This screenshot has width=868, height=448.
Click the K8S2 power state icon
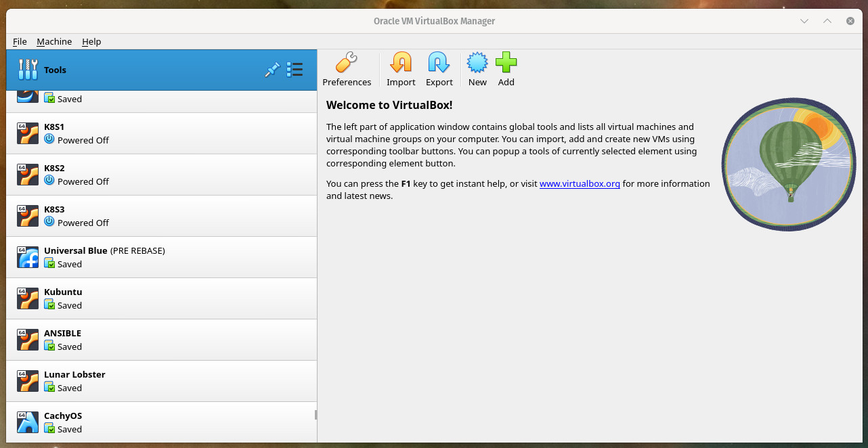(x=49, y=181)
